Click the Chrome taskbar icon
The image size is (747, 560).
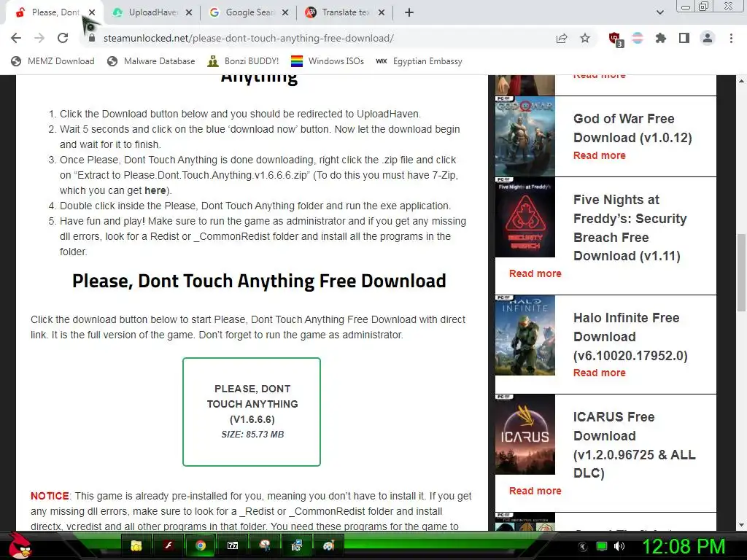pos(201,545)
